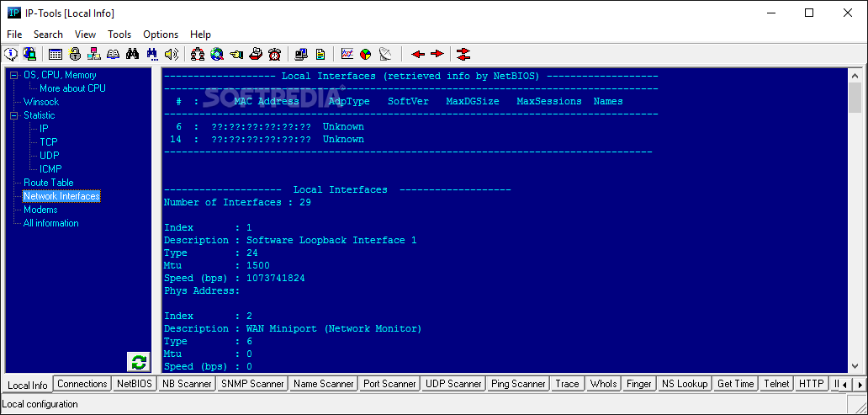Click the pie chart Host Monitor icon

366,54
